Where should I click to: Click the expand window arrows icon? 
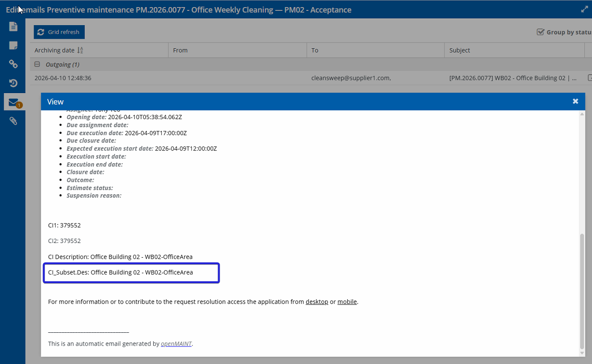click(584, 9)
